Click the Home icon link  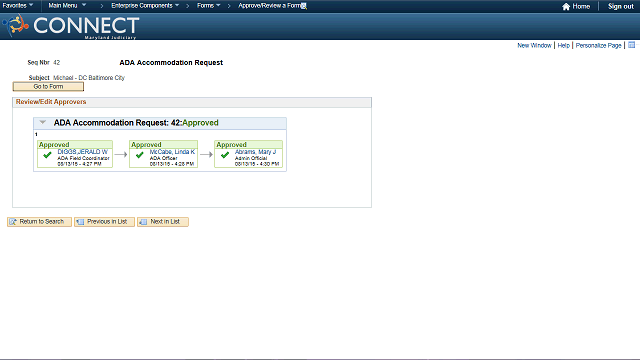coord(576,6)
